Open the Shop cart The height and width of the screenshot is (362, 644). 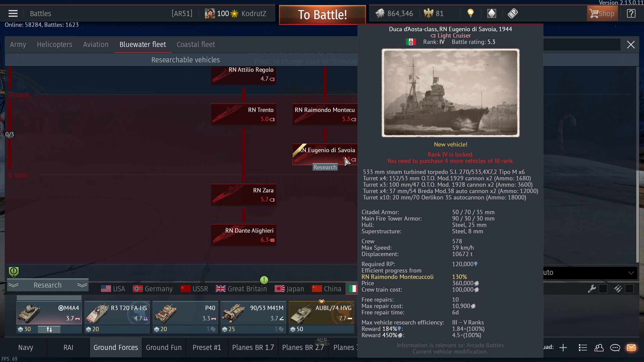tap(602, 13)
